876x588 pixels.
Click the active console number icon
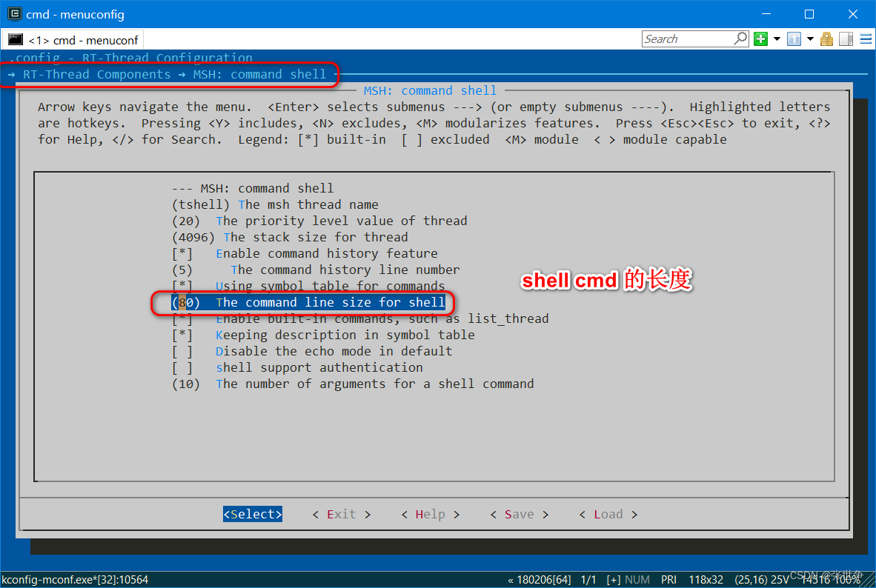pos(794,39)
